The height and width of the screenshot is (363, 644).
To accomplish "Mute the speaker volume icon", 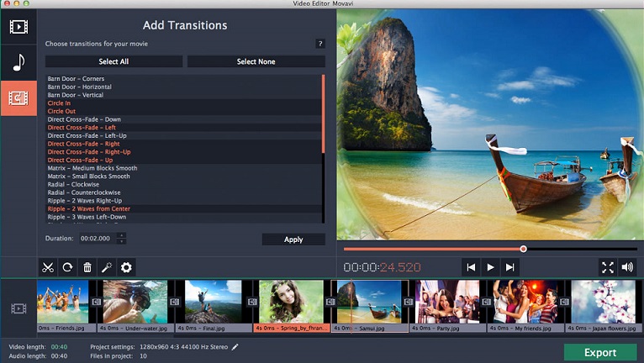I will point(627,267).
